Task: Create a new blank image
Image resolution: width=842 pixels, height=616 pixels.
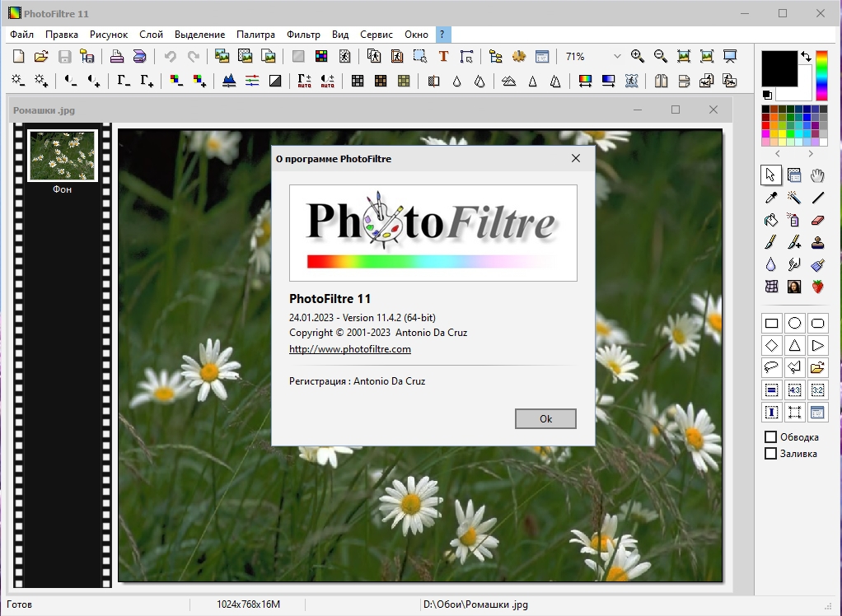Action: tap(19, 56)
